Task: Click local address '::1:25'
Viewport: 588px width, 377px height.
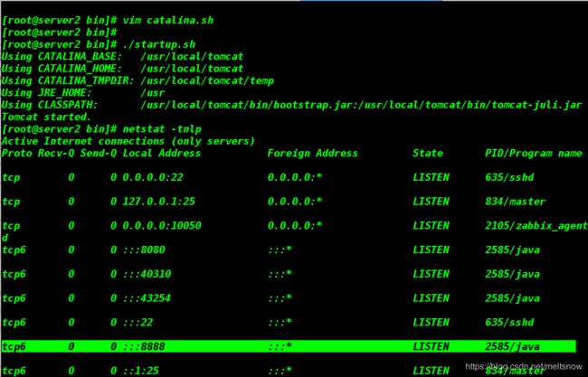Action: tap(141, 371)
